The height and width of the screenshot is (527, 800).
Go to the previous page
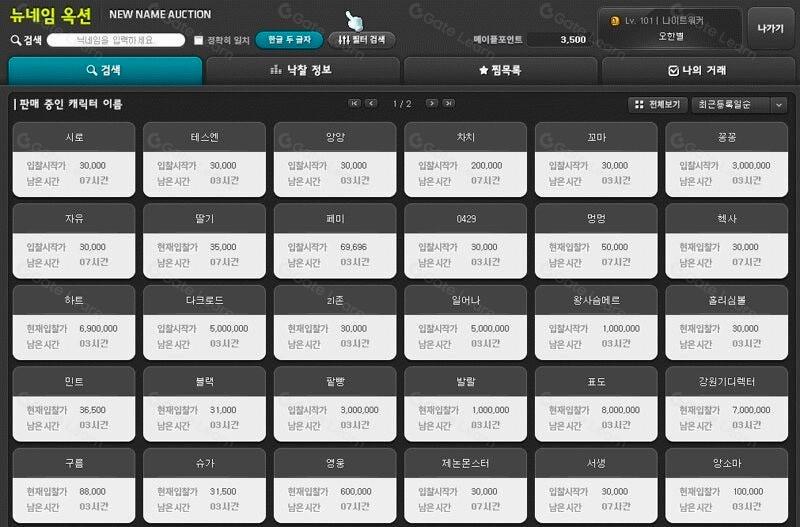tap(371, 104)
